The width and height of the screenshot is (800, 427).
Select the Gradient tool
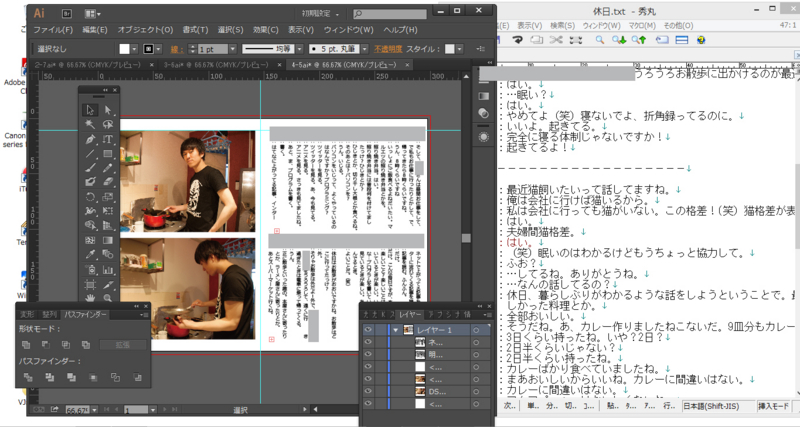108,240
